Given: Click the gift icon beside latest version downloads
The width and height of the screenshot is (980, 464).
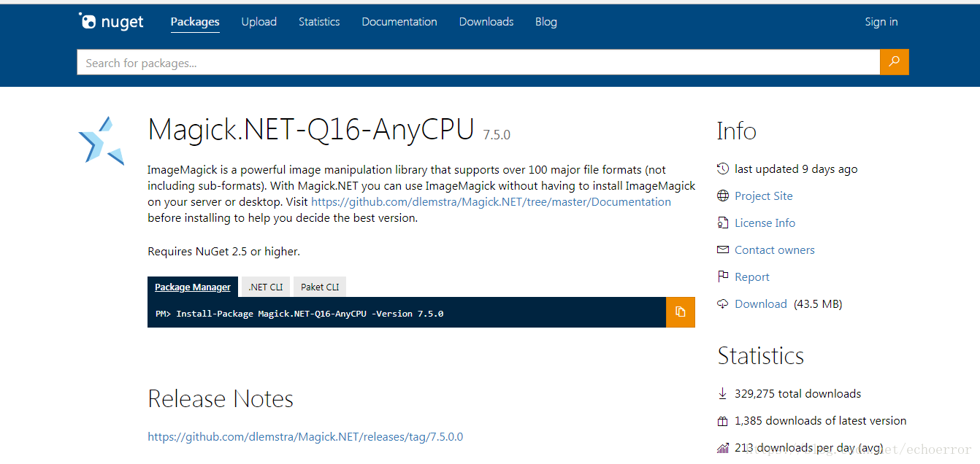Looking at the screenshot, I should click(x=723, y=421).
